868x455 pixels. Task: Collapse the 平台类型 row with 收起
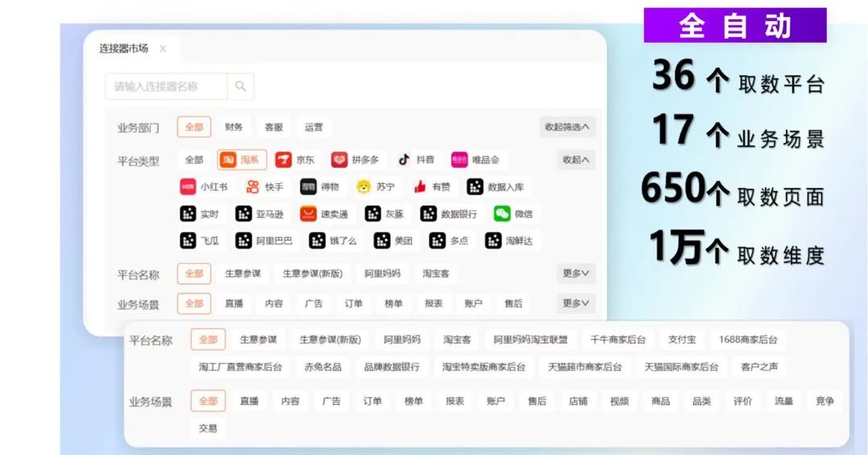point(576,160)
